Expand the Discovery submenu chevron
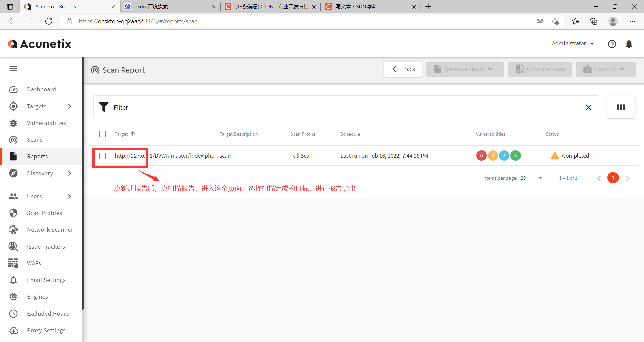This screenshot has height=342, width=644. click(70, 173)
